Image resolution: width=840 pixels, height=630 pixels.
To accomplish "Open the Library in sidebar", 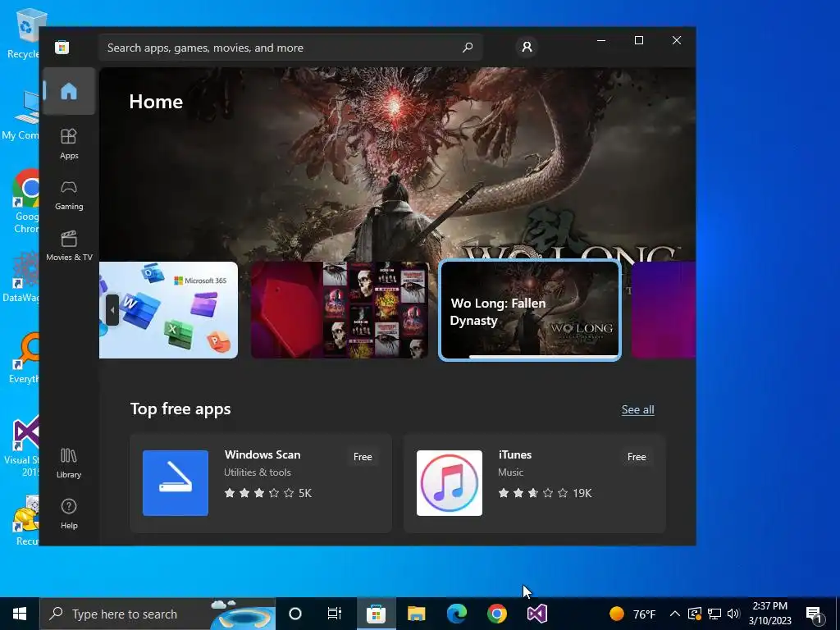I will (x=69, y=463).
